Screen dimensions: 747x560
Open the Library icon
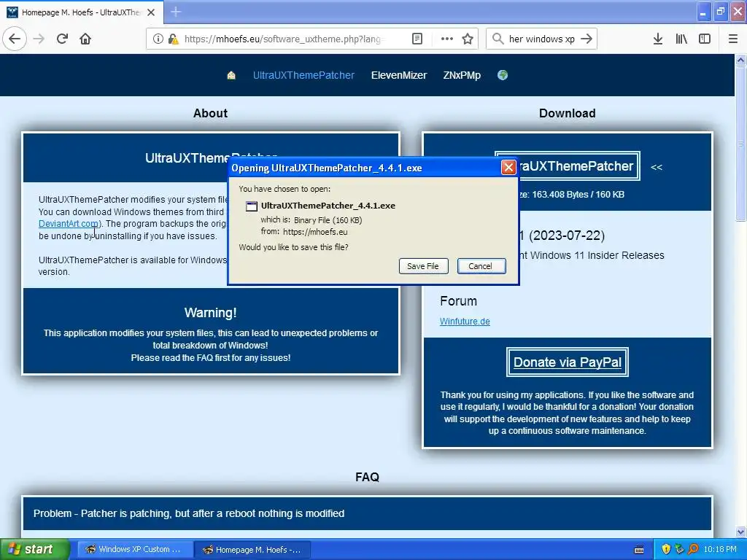[x=681, y=39]
